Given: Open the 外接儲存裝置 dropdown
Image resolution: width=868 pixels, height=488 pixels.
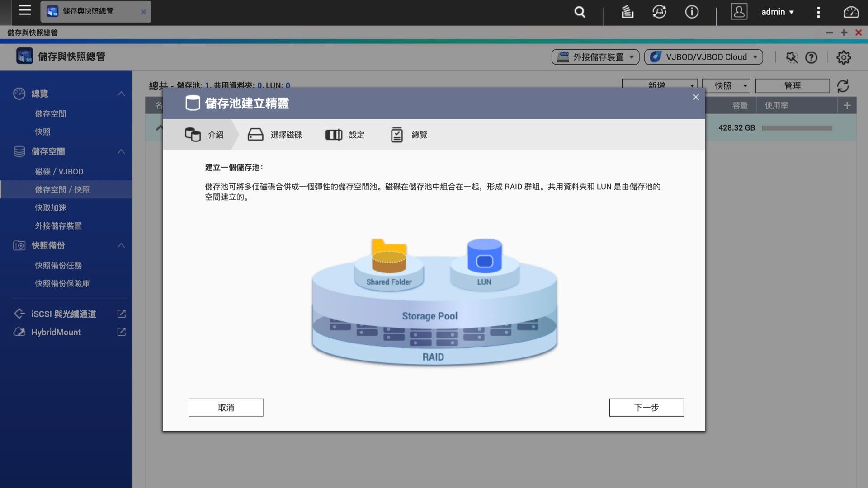Looking at the screenshot, I should coord(595,57).
